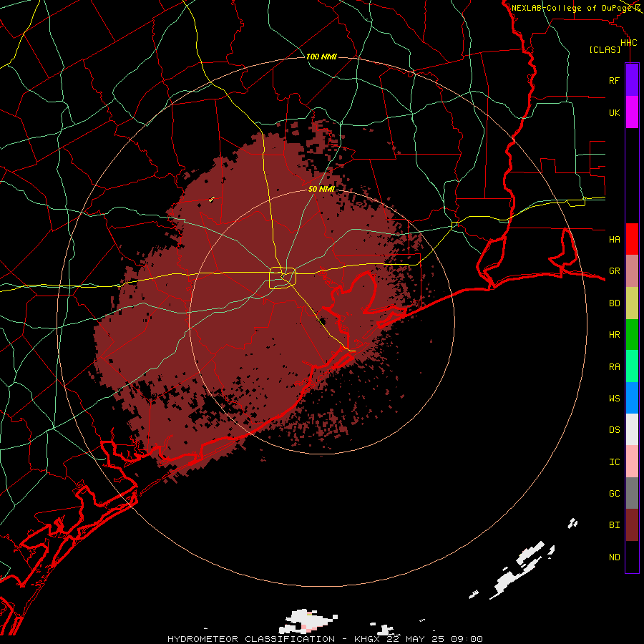
Task: Click the RA legend label
Action: coord(614,366)
